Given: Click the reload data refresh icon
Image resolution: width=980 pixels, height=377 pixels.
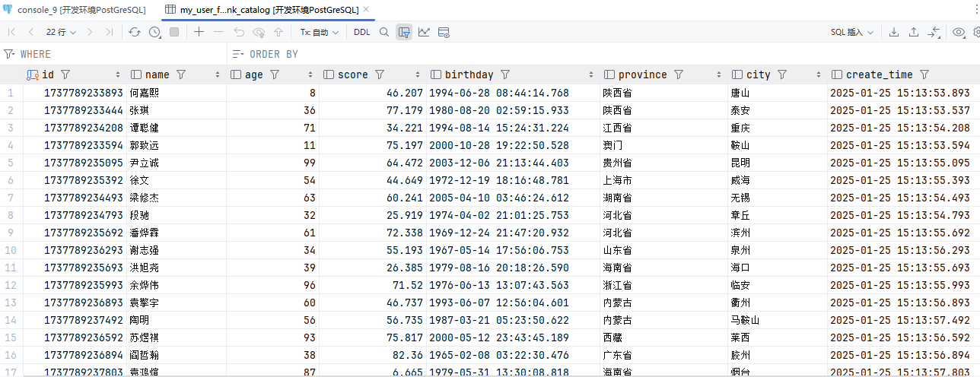Looking at the screenshot, I should [x=135, y=32].
